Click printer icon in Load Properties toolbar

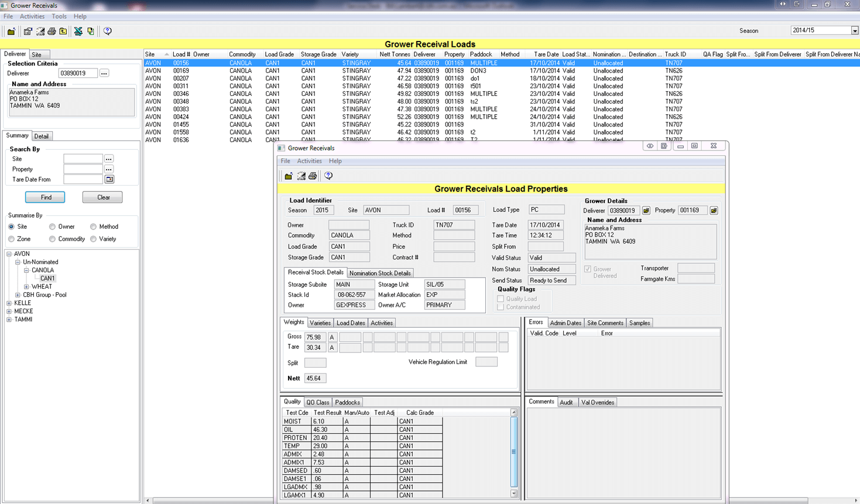[x=313, y=176]
